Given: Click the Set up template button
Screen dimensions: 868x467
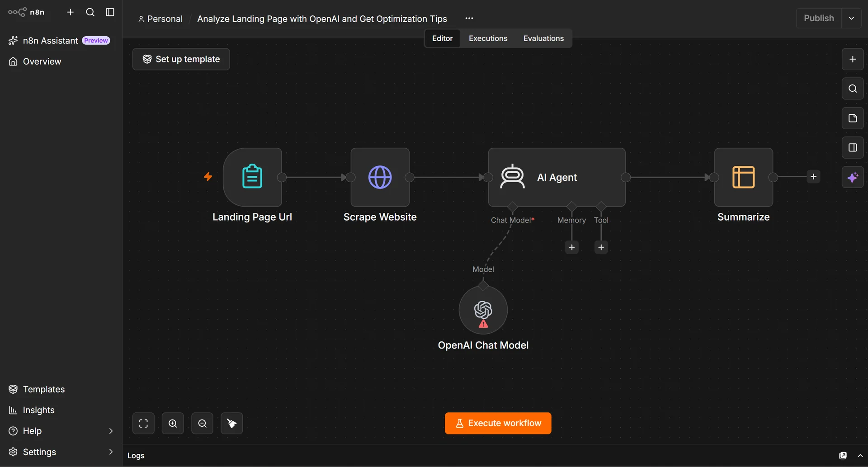Looking at the screenshot, I should tap(181, 59).
